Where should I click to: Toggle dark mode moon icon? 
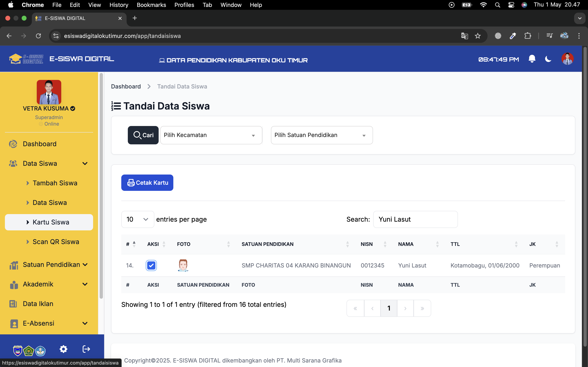click(548, 59)
